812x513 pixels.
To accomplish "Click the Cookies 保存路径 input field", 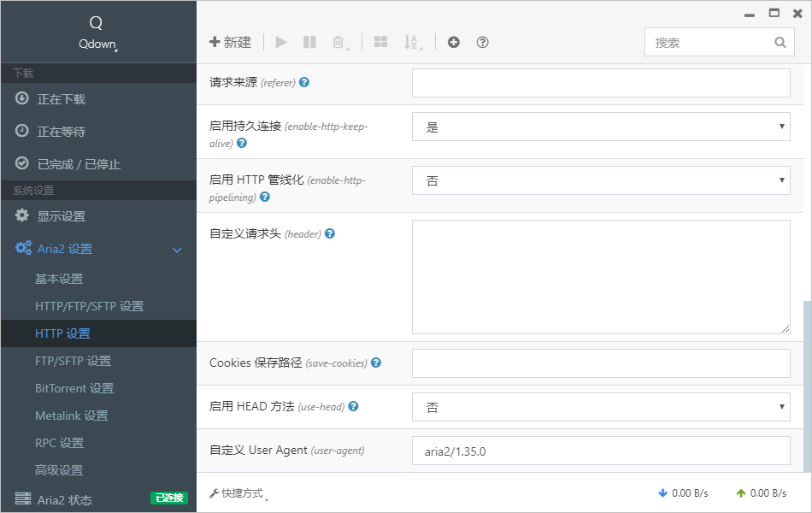I will 601,363.
